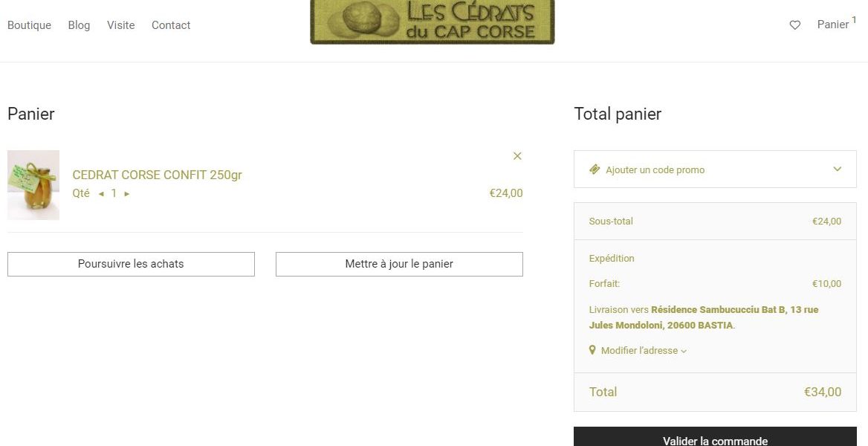Decrease quantity with left arrow
Viewport: 868px width, 446px height.
coord(101,194)
